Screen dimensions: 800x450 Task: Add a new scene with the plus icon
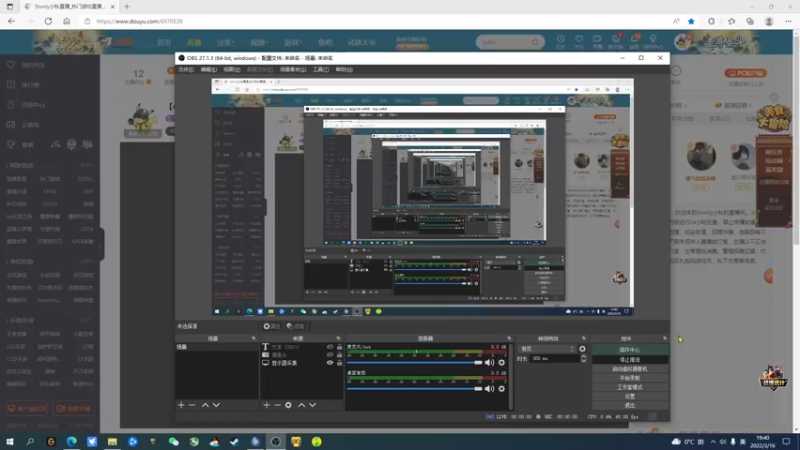[x=181, y=405]
